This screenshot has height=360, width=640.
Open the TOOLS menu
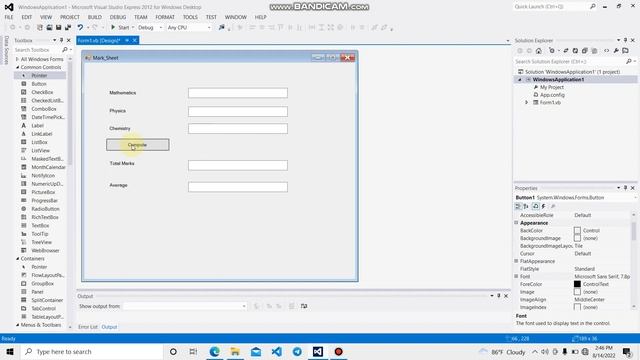[190, 17]
